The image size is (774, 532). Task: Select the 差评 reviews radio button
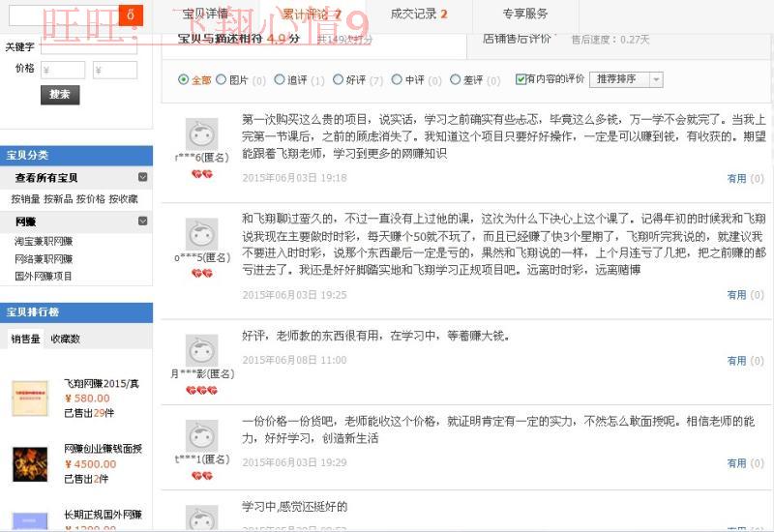coord(457,79)
